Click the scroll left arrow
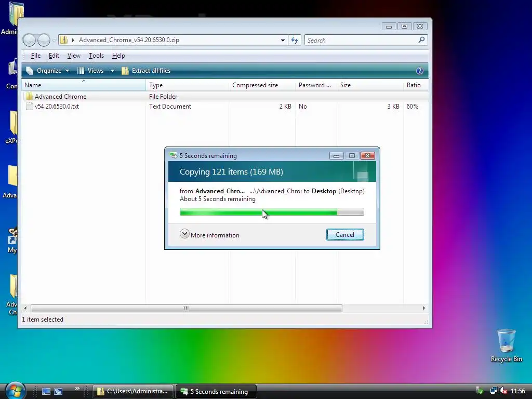 coord(25,308)
